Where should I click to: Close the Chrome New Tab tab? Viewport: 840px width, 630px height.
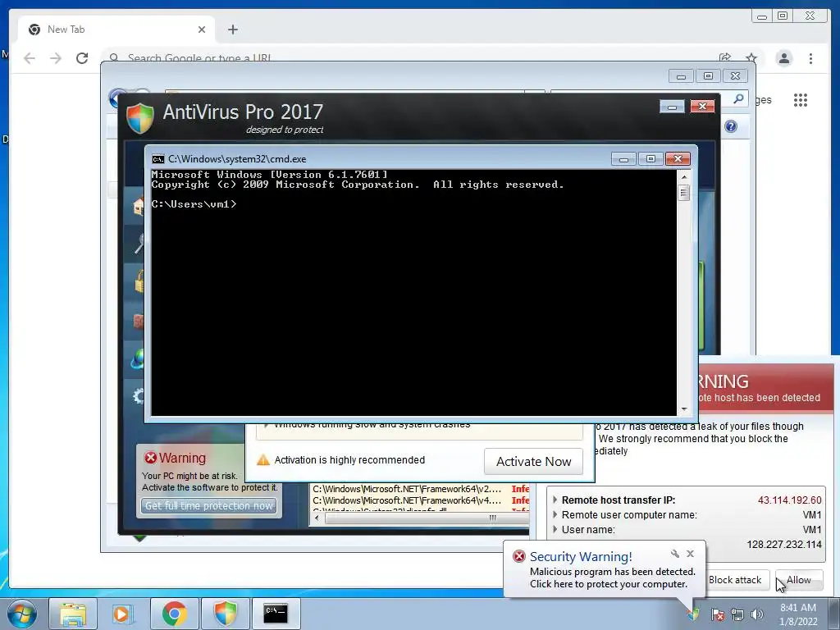click(x=202, y=30)
